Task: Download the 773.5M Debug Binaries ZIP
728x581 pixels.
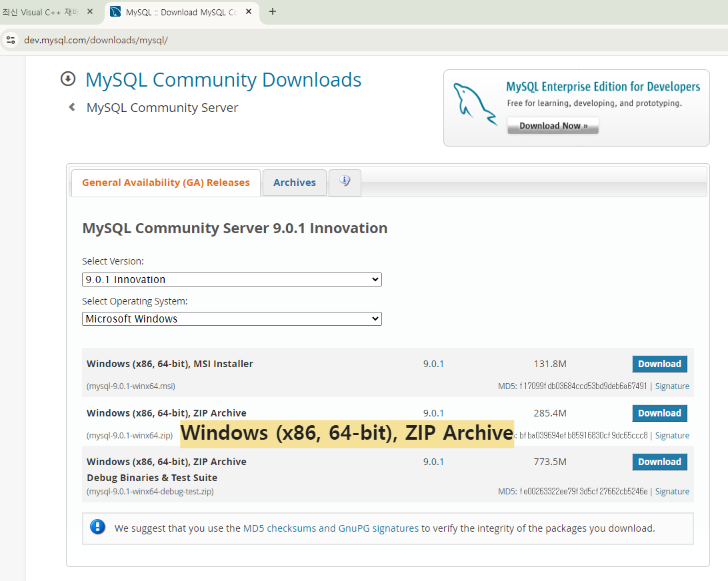Action: pyautogui.click(x=659, y=462)
